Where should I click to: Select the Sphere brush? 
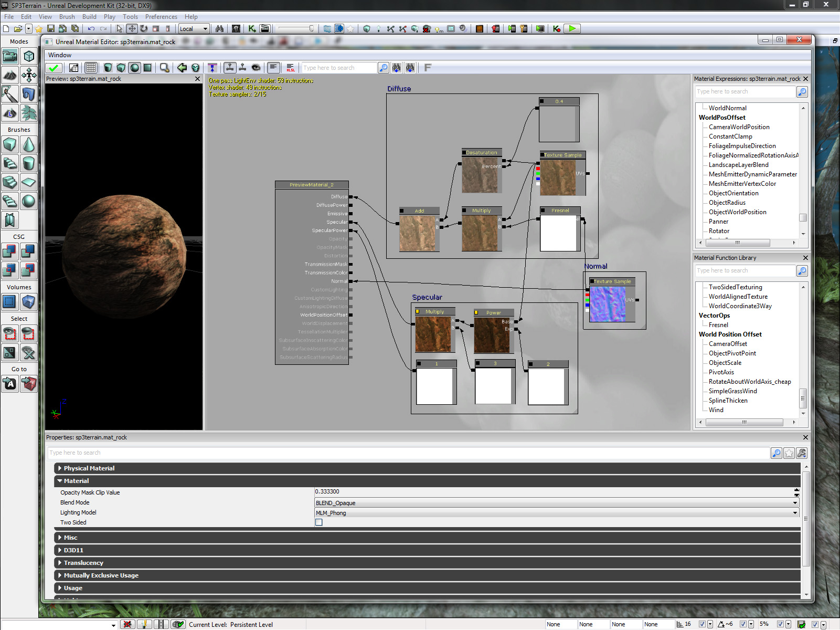click(x=29, y=201)
